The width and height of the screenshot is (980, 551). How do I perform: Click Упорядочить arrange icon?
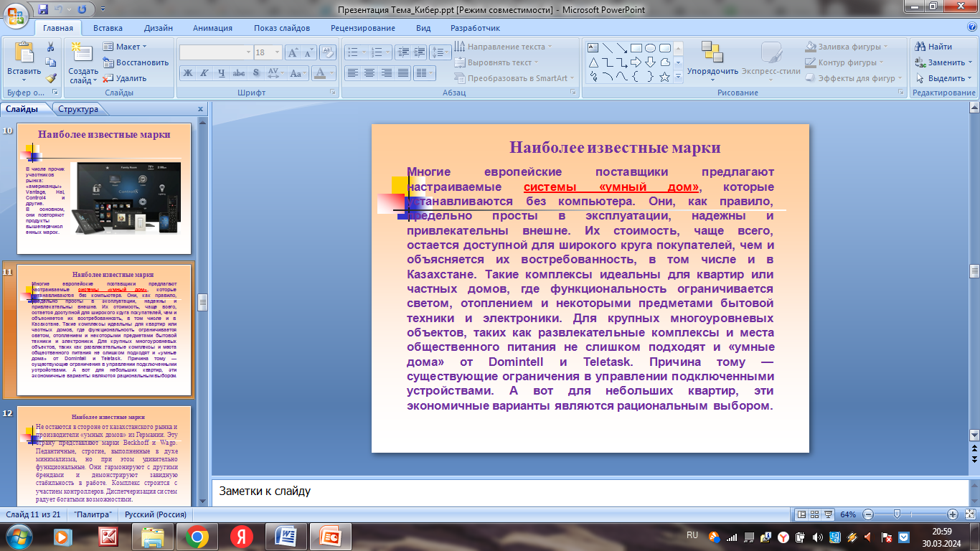coord(712,54)
